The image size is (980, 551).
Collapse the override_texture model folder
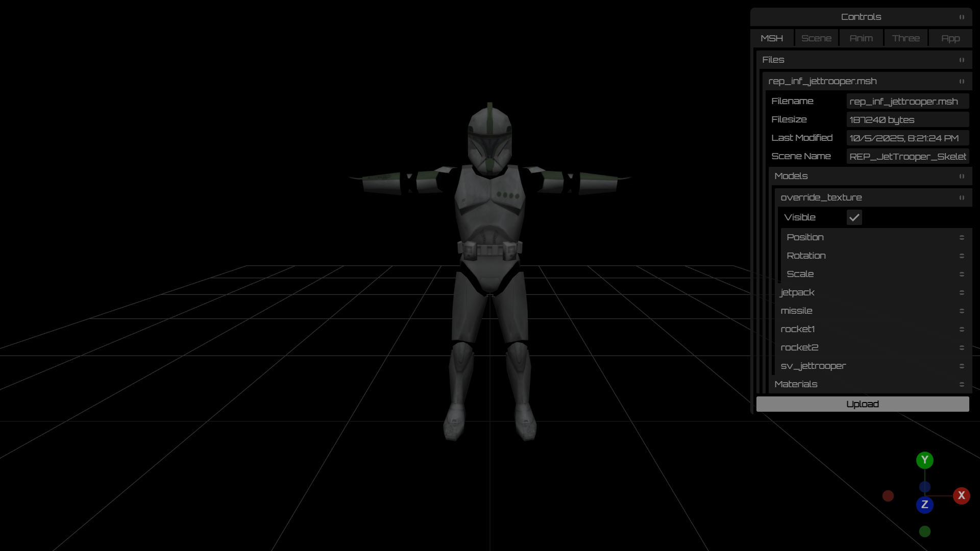[x=962, y=197]
